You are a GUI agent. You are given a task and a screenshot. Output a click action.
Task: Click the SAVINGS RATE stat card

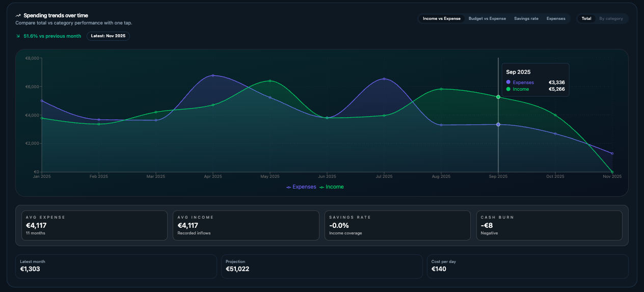point(397,225)
